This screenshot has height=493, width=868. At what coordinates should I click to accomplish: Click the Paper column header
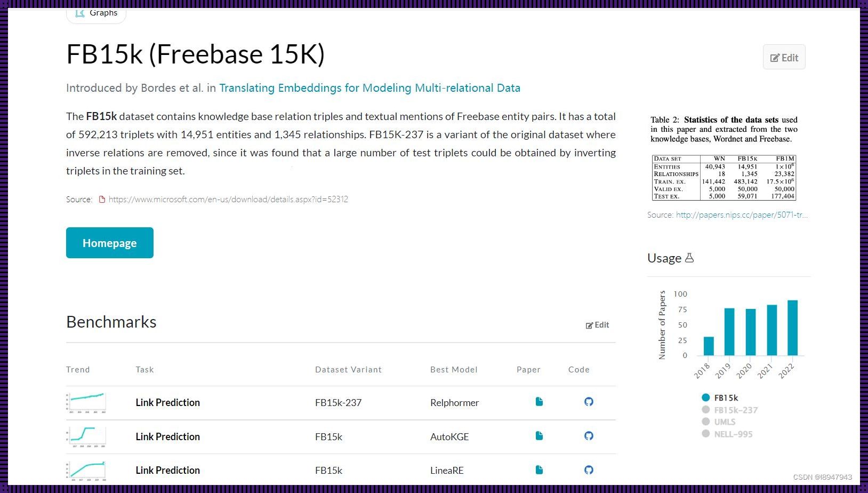click(x=528, y=370)
